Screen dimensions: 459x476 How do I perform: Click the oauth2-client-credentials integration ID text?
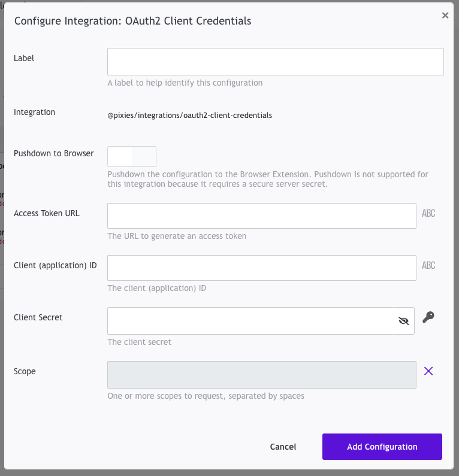pos(189,115)
